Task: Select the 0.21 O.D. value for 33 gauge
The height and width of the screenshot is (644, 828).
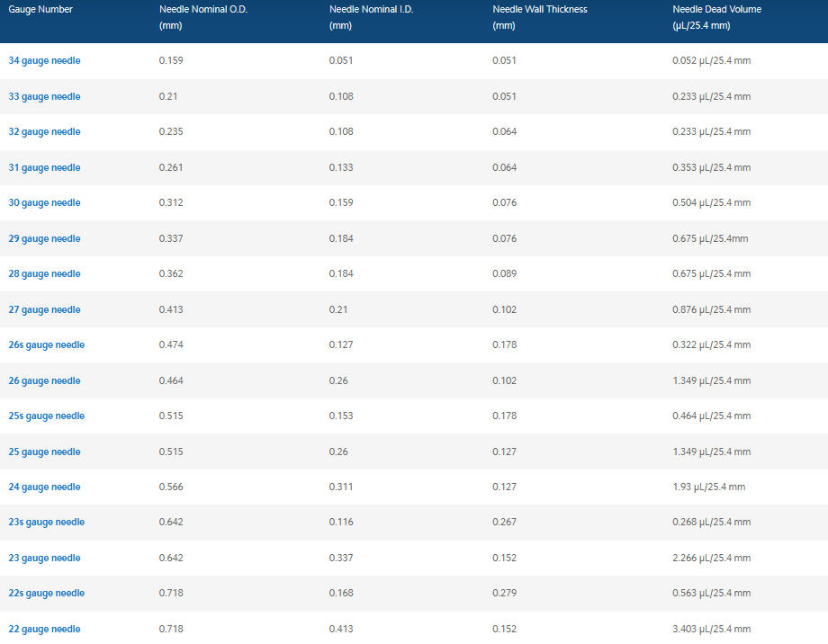Action: click(168, 96)
